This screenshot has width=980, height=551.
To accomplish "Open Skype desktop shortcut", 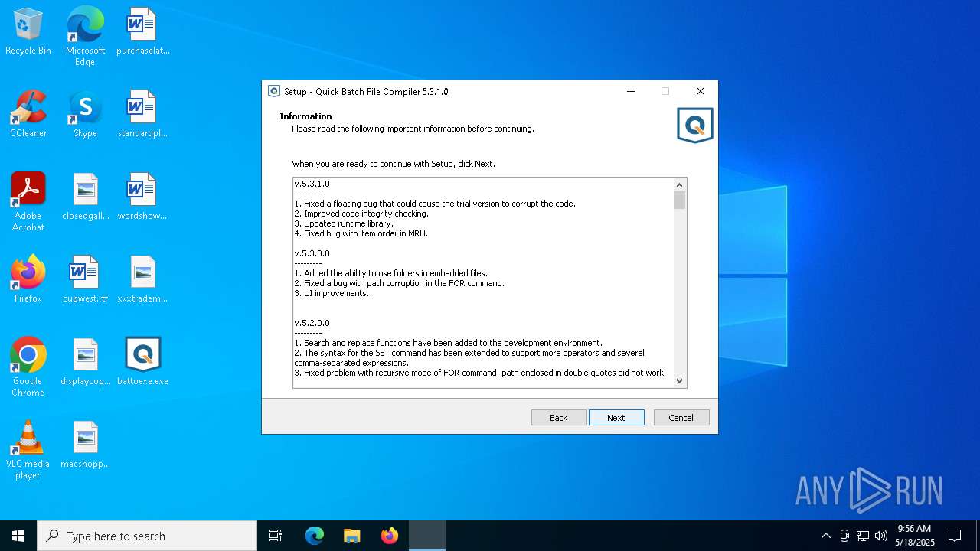I will coord(85,115).
